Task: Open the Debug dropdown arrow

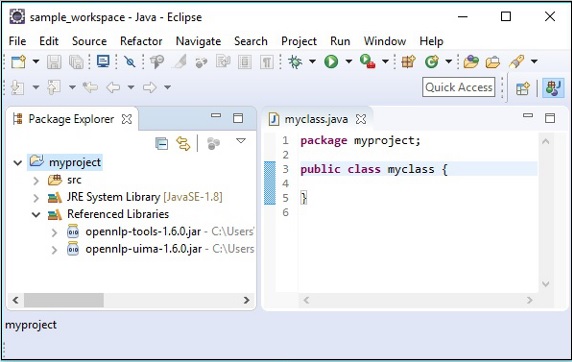Action: pyautogui.click(x=313, y=61)
